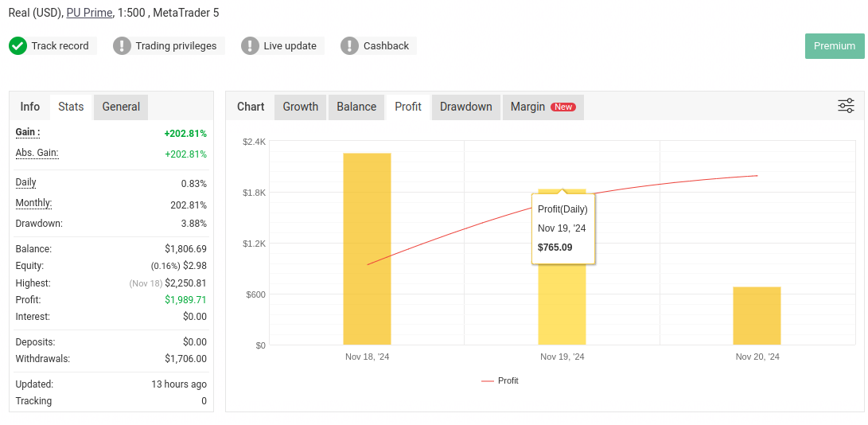Open chart settings sliders icon
The width and height of the screenshot is (868, 425).
point(846,106)
